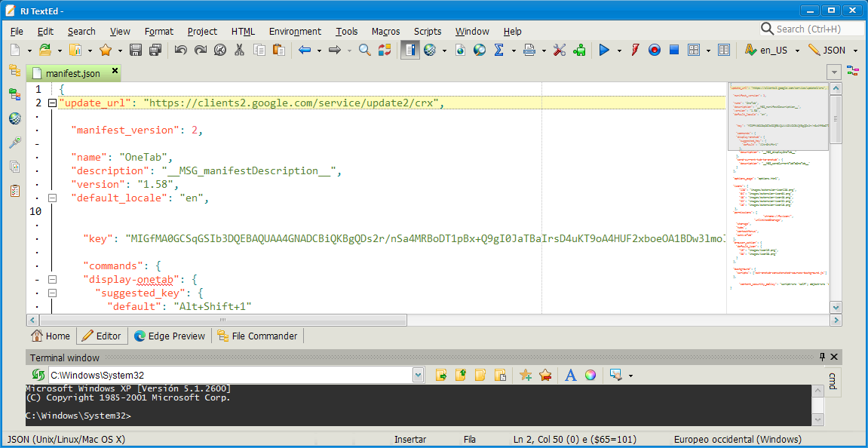The width and height of the screenshot is (868, 448).
Task: Open the run button dropdown arrow
Action: tap(619, 51)
